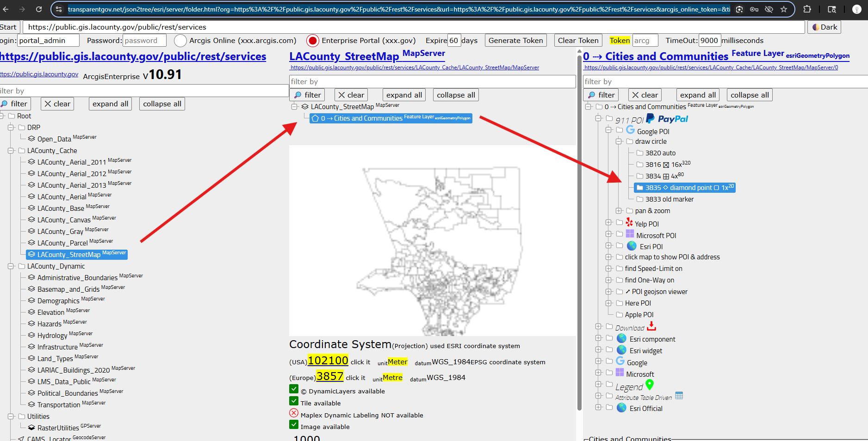Click the Clear Token button
Screen dimensions: 868x441
(578, 41)
